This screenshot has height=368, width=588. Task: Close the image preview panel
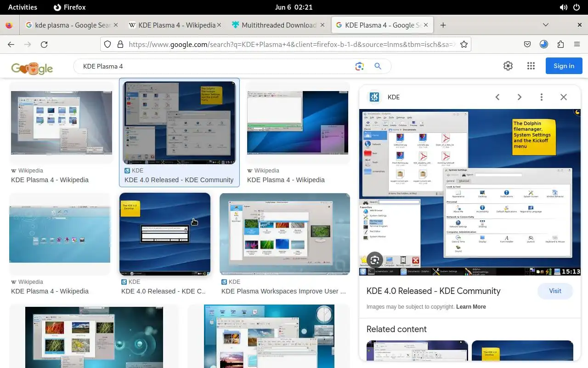564,97
